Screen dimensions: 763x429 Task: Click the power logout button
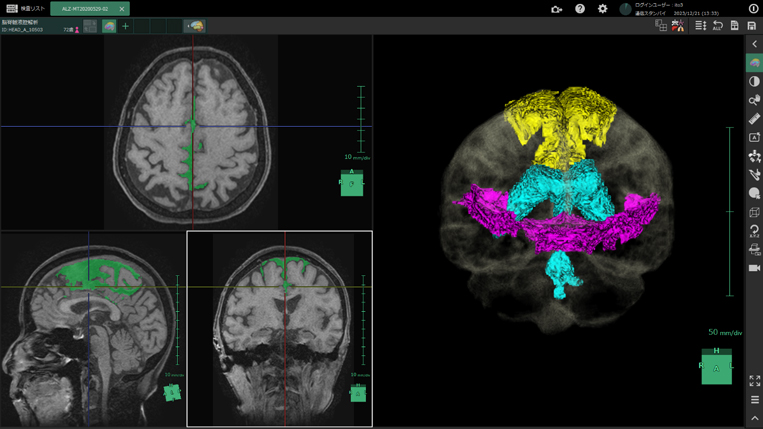[x=753, y=9]
